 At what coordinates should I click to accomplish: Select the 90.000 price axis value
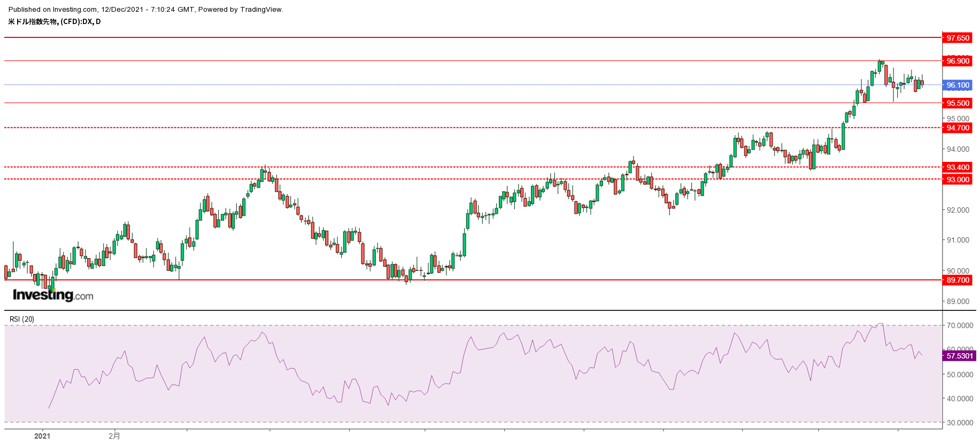[x=958, y=271]
